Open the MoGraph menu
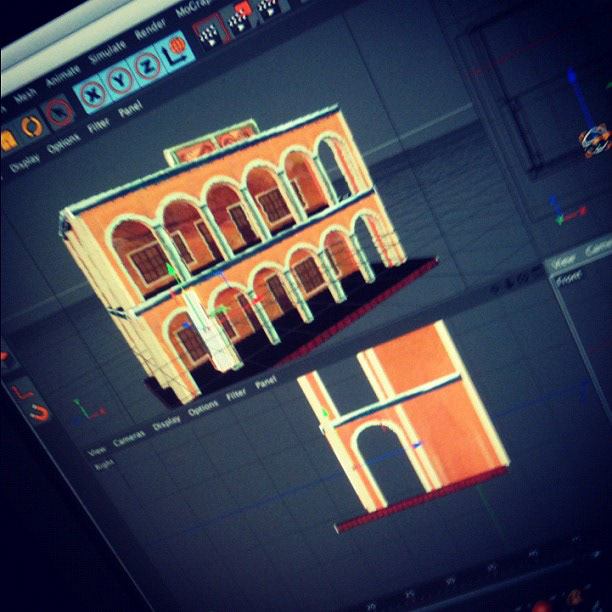The height and width of the screenshot is (612, 612). pos(192,9)
